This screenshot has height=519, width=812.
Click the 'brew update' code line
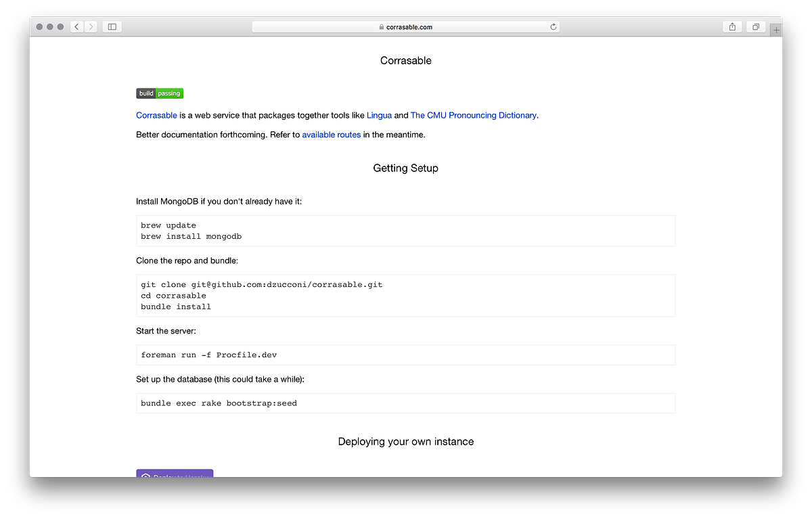coord(168,225)
